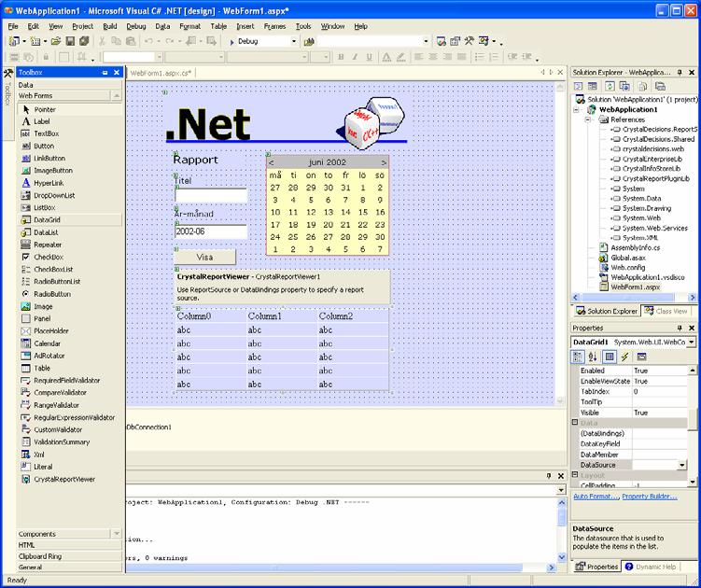The width and height of the screenshot is (701, 588).
Task: Click the Auto Format link
Action: pyautogui.click(x=596, y=497)
